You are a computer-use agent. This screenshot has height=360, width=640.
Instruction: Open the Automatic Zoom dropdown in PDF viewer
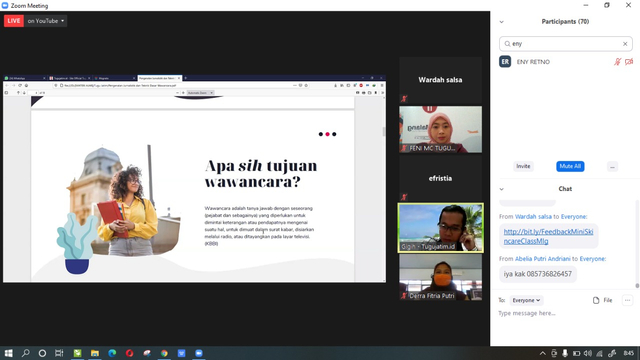click(x=200, y=93)
